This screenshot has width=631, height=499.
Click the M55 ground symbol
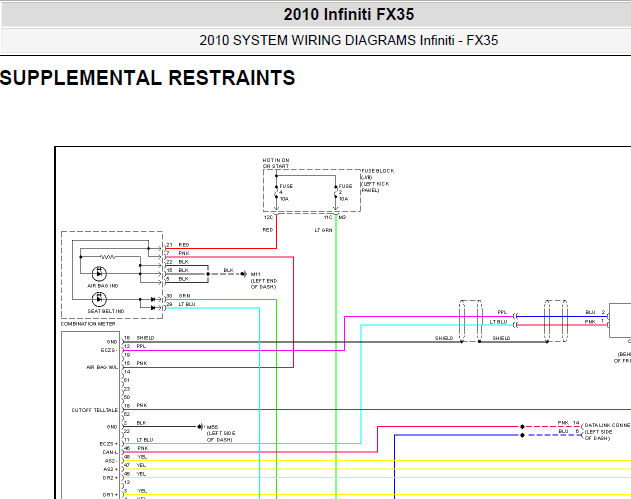(200, 426)
